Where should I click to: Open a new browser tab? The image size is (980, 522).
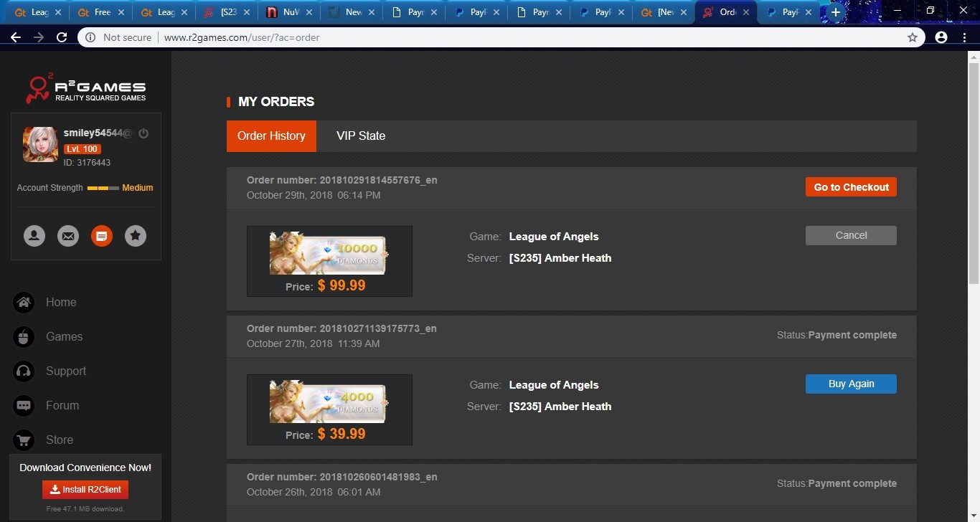(835, 12)
